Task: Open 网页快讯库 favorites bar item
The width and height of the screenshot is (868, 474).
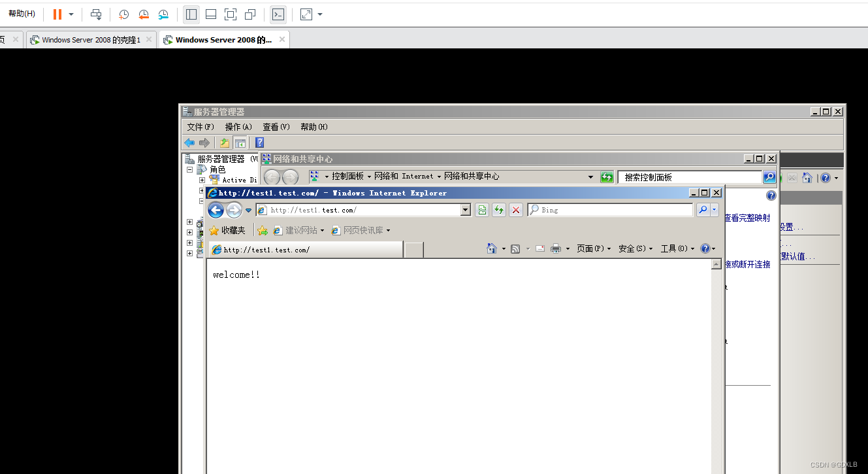Action: point(361,230)
